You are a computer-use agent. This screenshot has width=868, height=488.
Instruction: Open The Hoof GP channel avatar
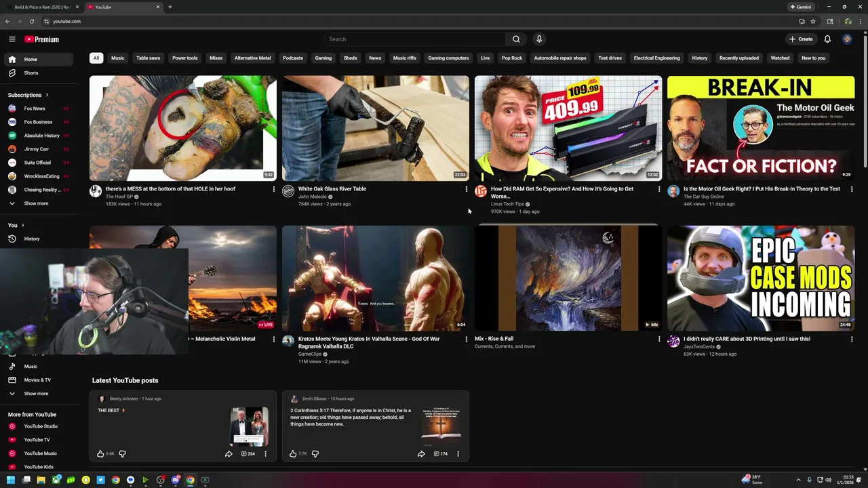pos(96,191)
